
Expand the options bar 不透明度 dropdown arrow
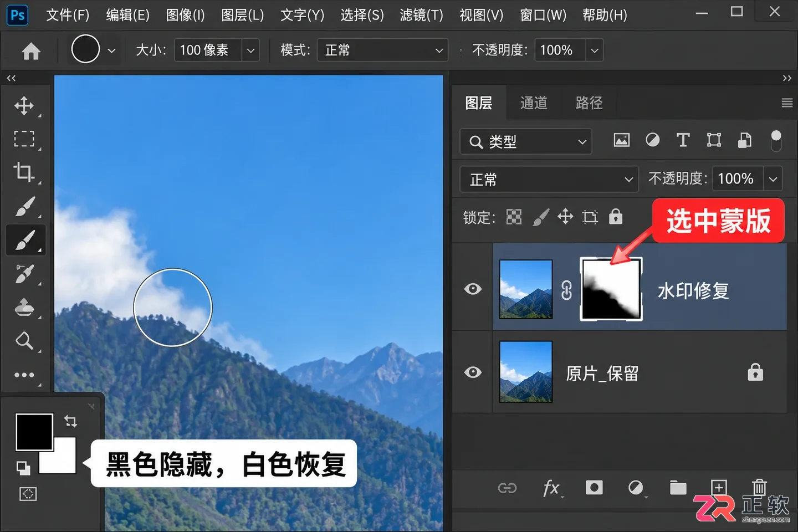[x=595, y=50]
